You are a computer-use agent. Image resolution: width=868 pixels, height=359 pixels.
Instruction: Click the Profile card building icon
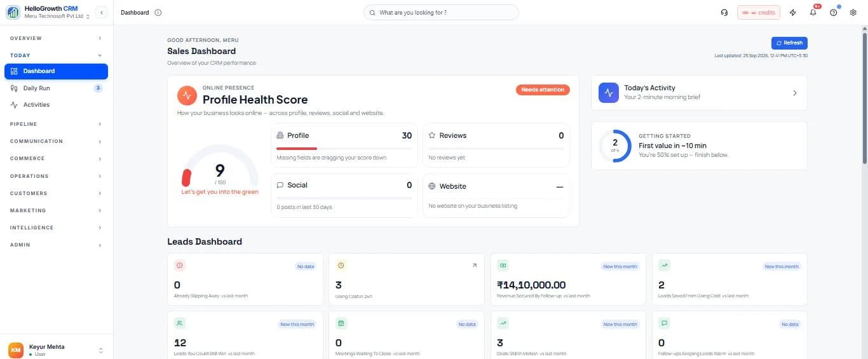tap(280, 135)
